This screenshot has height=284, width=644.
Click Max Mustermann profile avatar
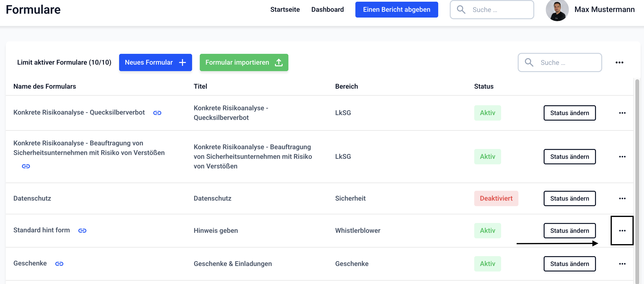tap(557, 10)
